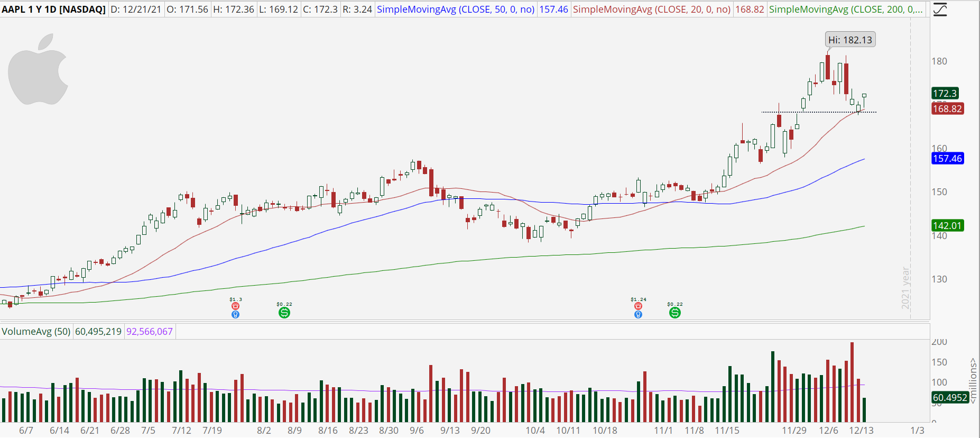Select the H: 172.36 high value
Screen dimensions: 980x438
pos(234,10)
